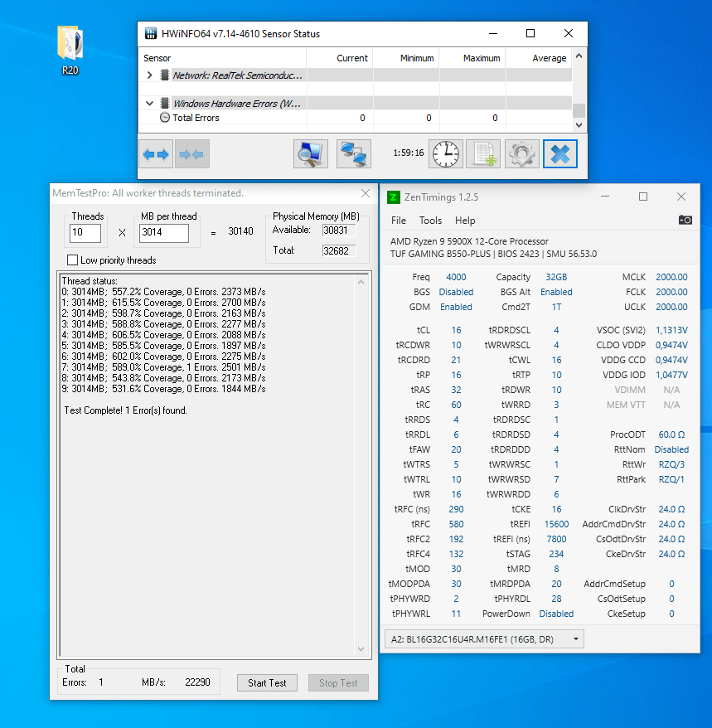Image resolution: width=712 pixels, height=728 pixels.
Task: Click tREFI value 15600
Action: [556, 524]
